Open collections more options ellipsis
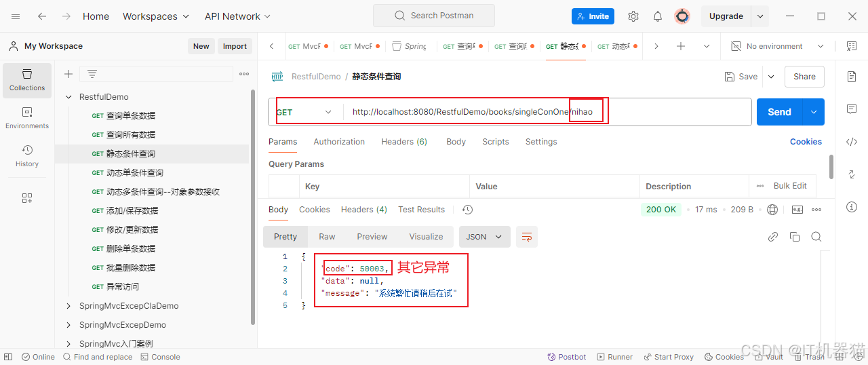 244,74
